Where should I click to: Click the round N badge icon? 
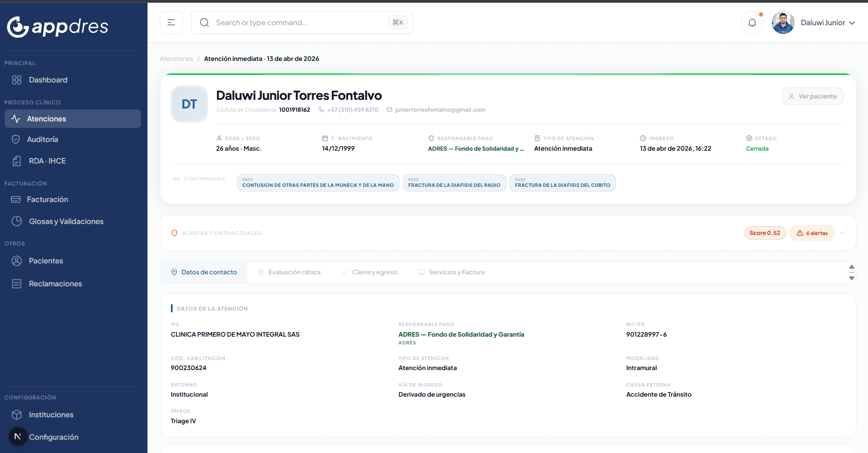[18, 437]
